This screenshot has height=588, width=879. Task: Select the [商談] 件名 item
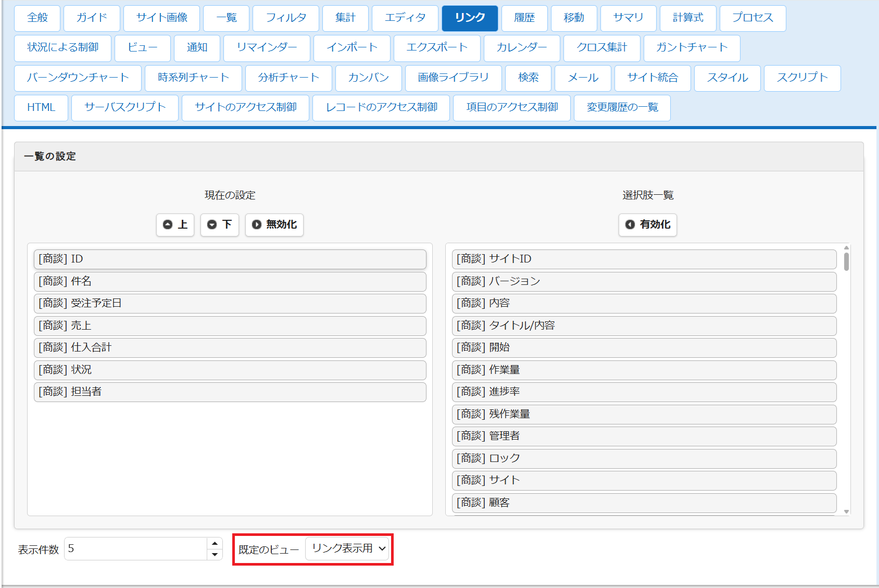point(230,281)
